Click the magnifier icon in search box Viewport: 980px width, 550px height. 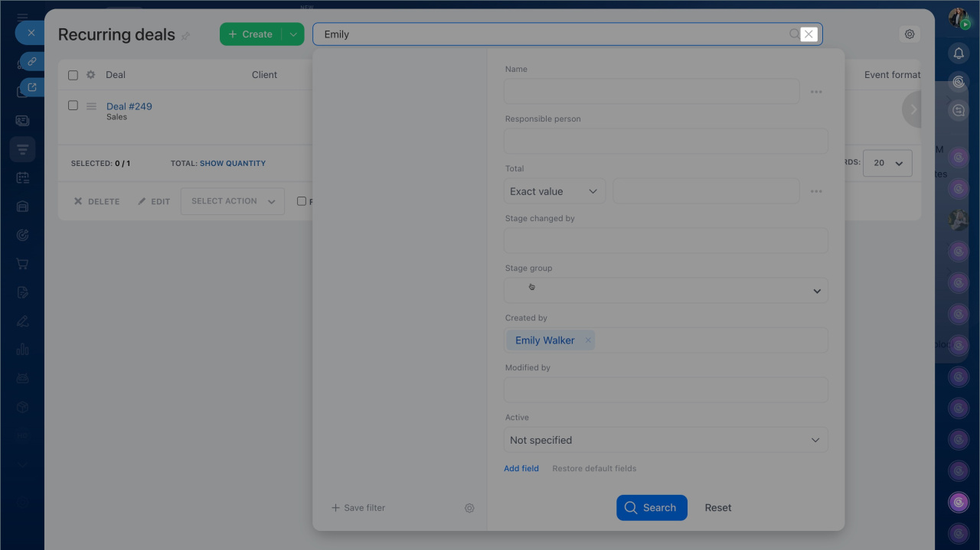click(x=794, y=34)
